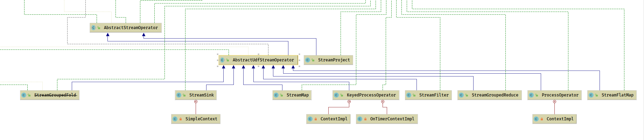Click the green public-visibility icon on StreamMap

coord(281,95)
